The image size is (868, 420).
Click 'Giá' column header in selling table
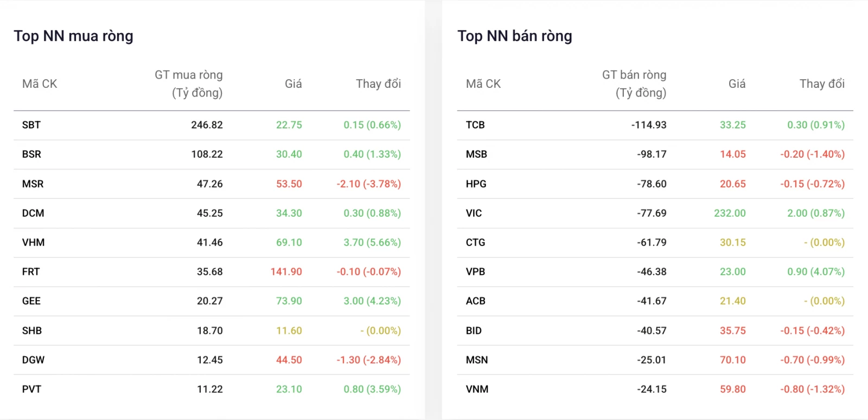point(737,83)
